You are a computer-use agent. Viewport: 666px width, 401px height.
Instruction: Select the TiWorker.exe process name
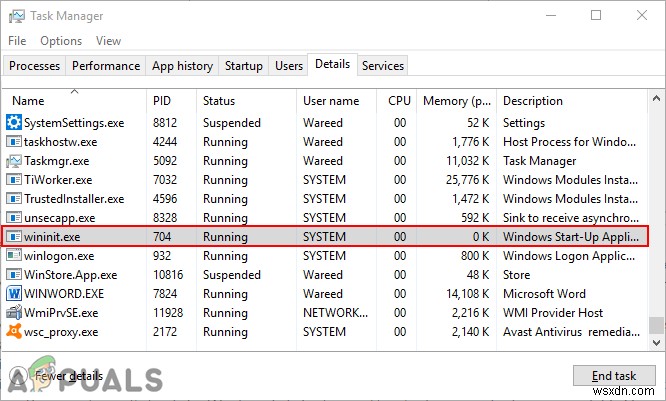[58, 180]
